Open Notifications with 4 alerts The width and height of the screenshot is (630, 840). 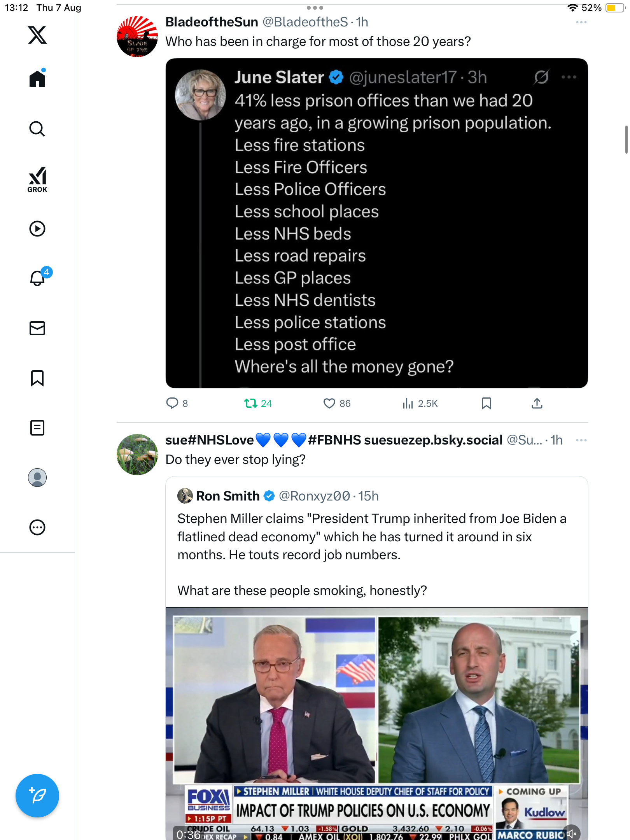(x=38, y=278)
